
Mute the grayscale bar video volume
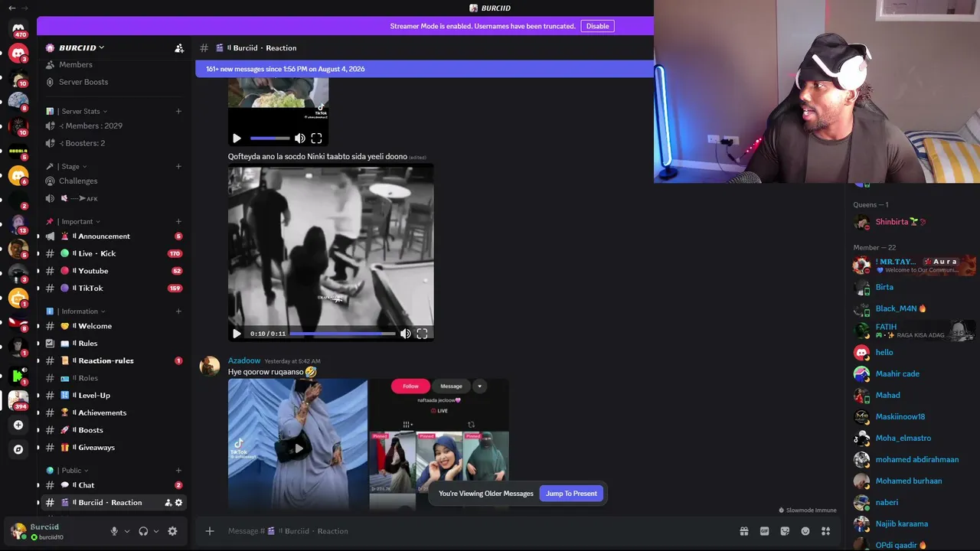405,334
